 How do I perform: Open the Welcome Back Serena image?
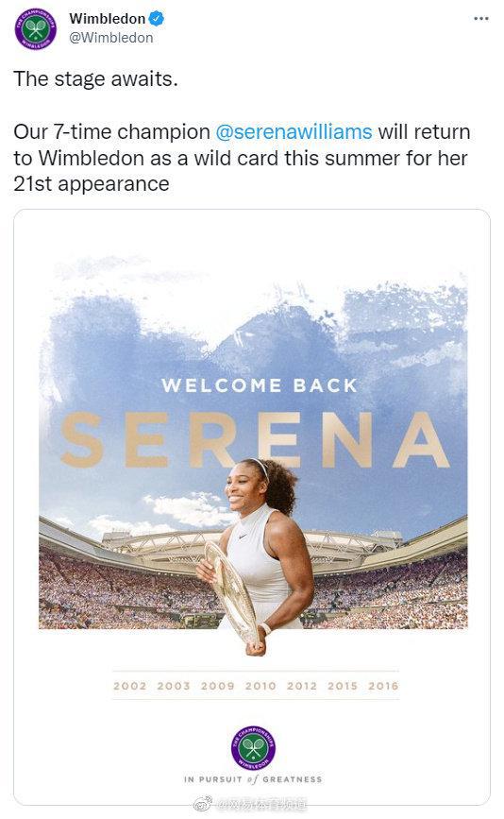(252, 506)
